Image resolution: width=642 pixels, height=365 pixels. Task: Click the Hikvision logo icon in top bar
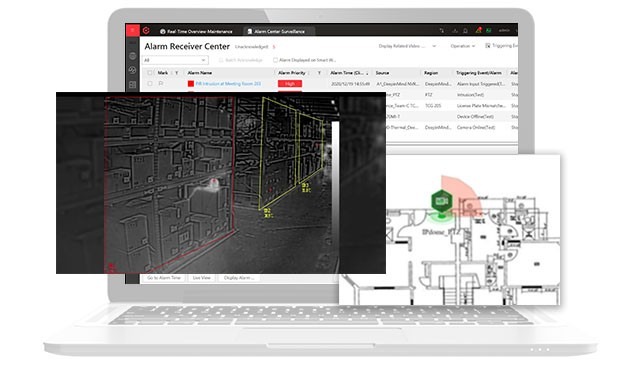(146, 31)
